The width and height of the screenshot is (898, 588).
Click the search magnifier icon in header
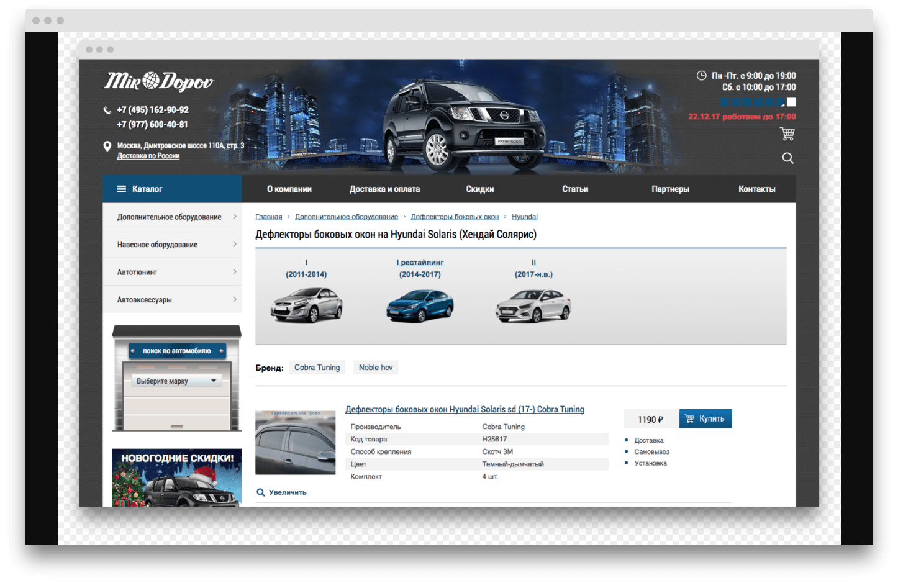coord(787,158)
